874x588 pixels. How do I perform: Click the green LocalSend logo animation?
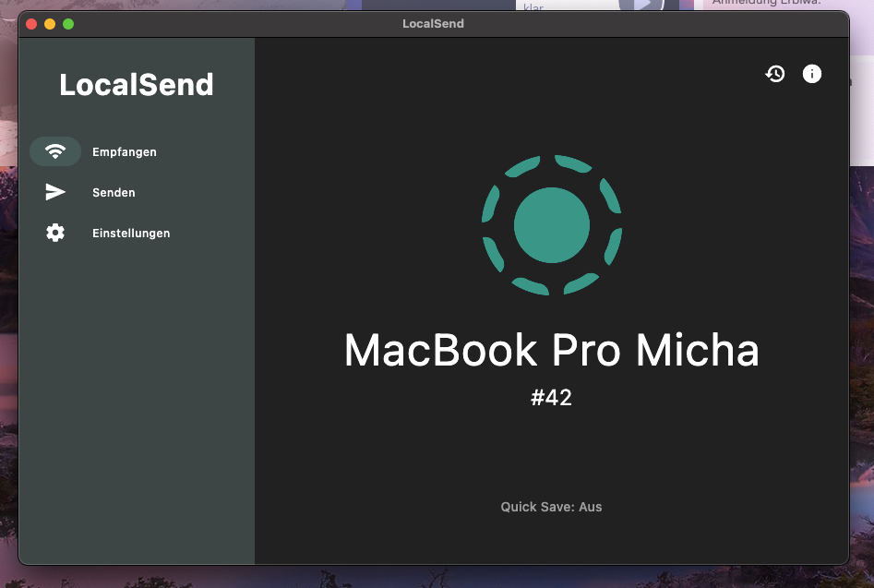551,224
